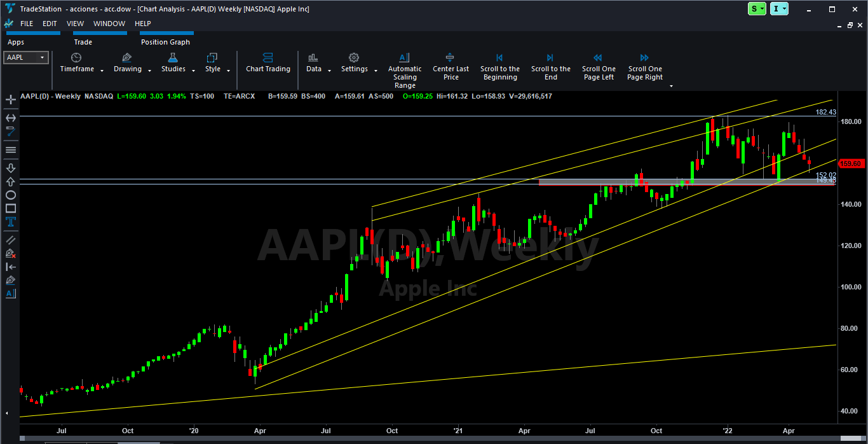Restore the inner chart window
868x444 pixels.
[x=851, y=25]
